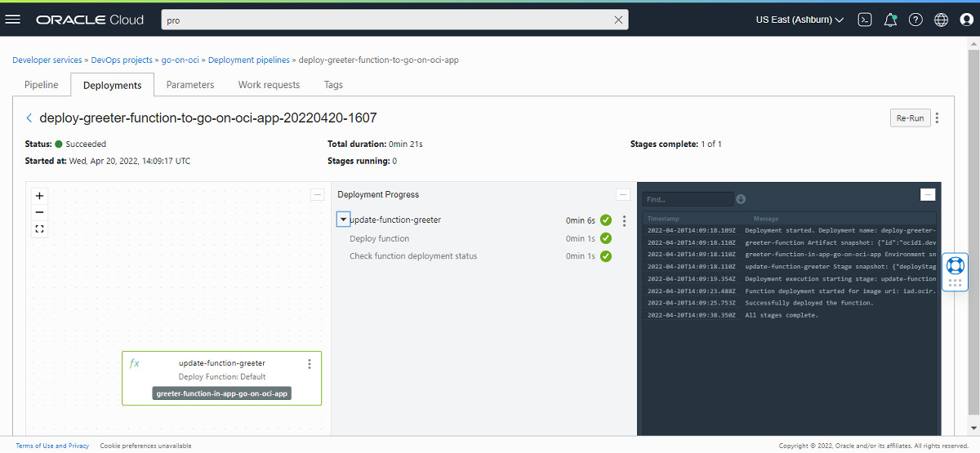Collapse the log panel

point(928,194)
